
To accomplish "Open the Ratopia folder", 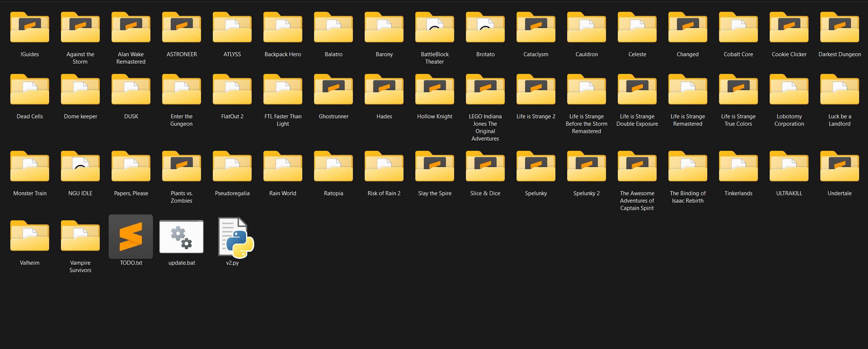I will [333, 166].
